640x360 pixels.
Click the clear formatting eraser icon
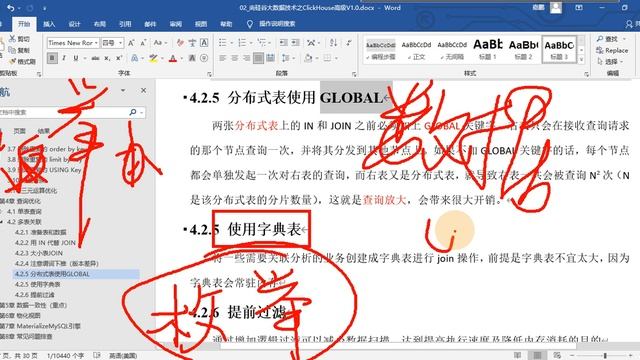point(180,43)
